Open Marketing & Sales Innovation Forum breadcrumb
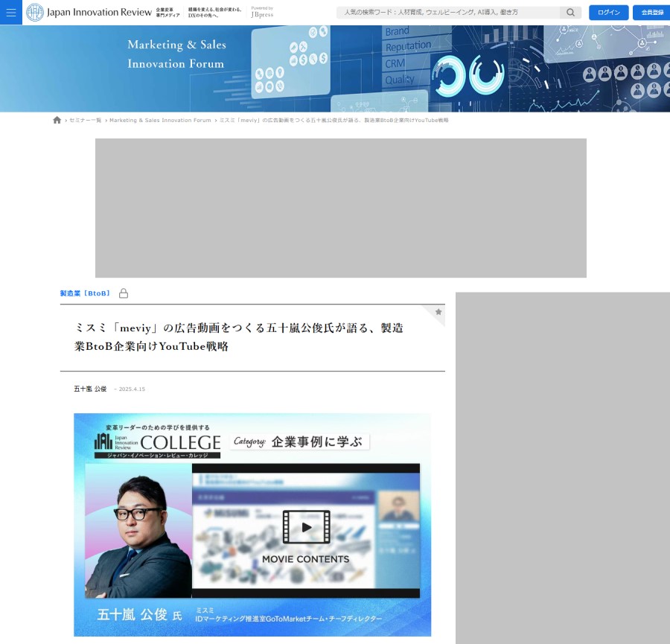 160,121
